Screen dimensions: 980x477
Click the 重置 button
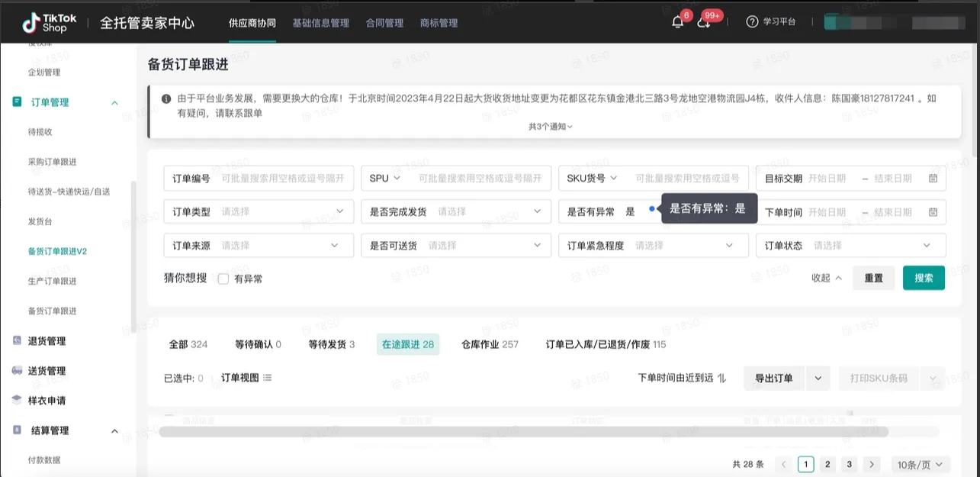[874, 278]
